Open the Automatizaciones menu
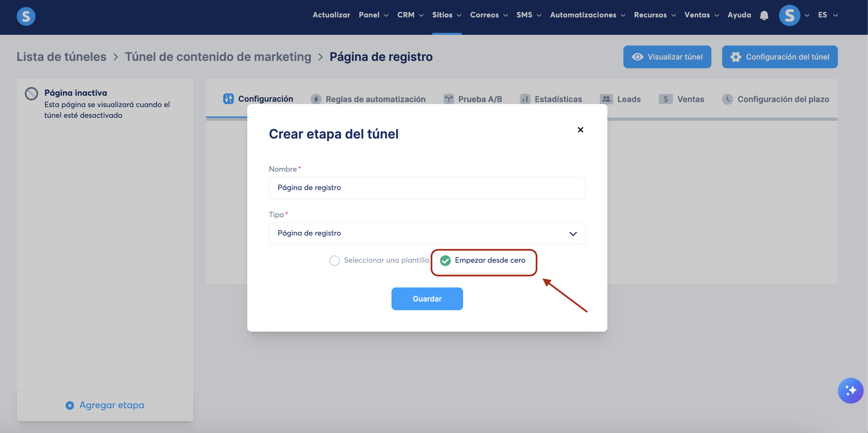 [x=587, y=15]
